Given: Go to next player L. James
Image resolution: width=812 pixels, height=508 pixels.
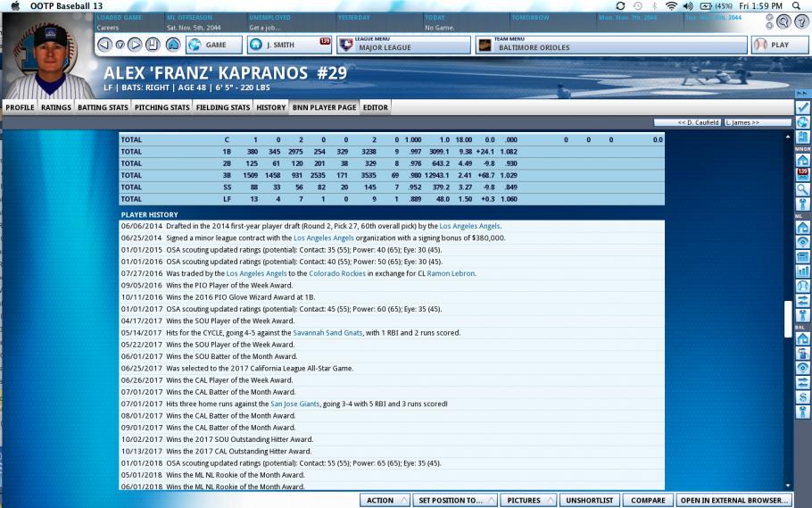Looking at the screenshot, I should click(742, 122).
